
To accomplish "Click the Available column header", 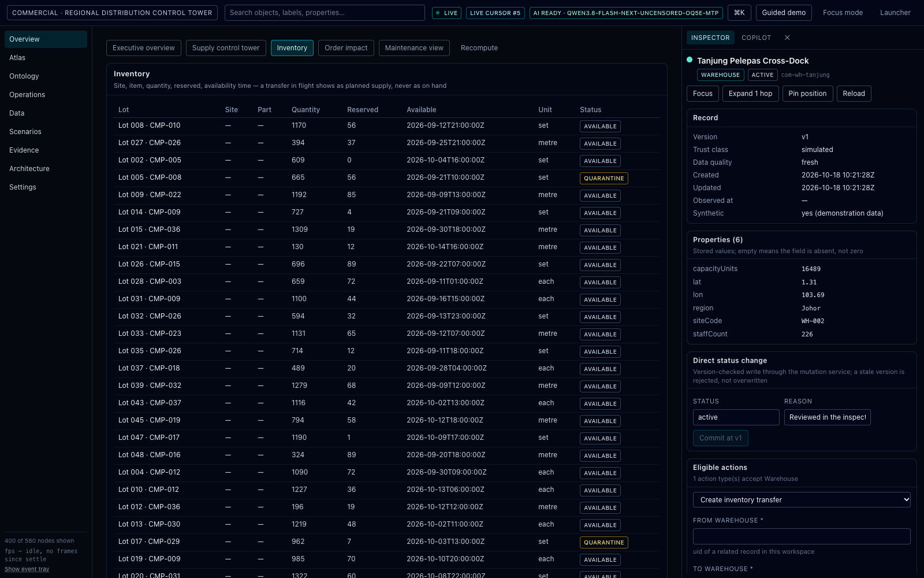I will [x=422, y=110].
